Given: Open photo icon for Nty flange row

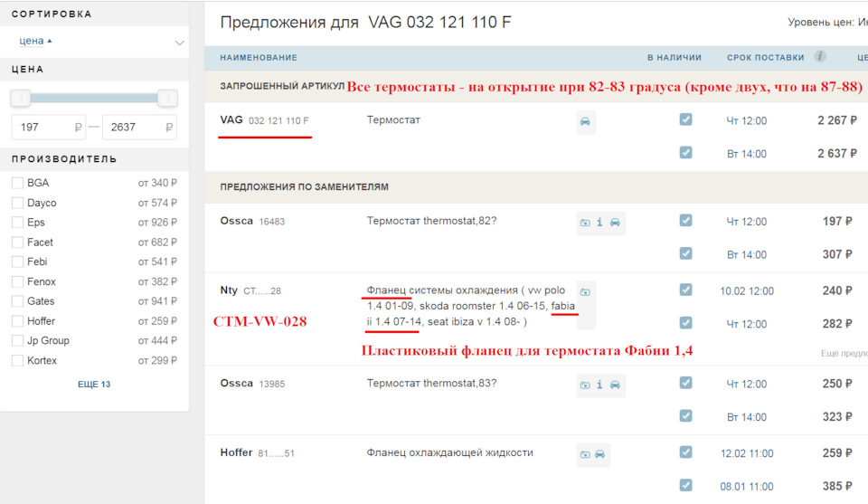Looking at the screenshot, I should coord(585,292).
